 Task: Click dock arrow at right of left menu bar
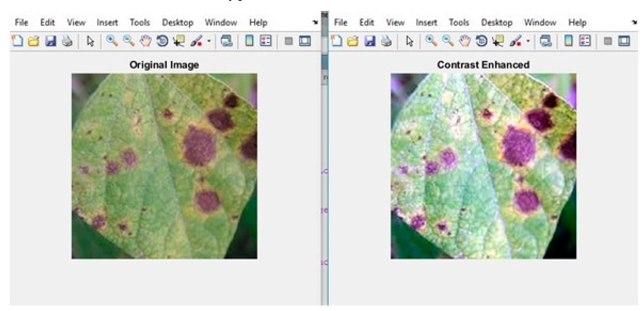click(315, 22)
